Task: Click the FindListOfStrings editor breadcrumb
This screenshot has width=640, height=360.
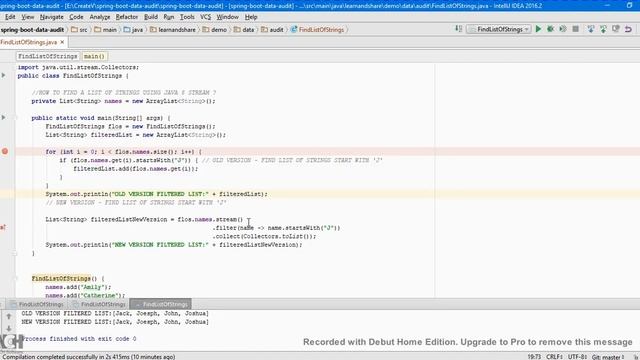Action: 48,56
